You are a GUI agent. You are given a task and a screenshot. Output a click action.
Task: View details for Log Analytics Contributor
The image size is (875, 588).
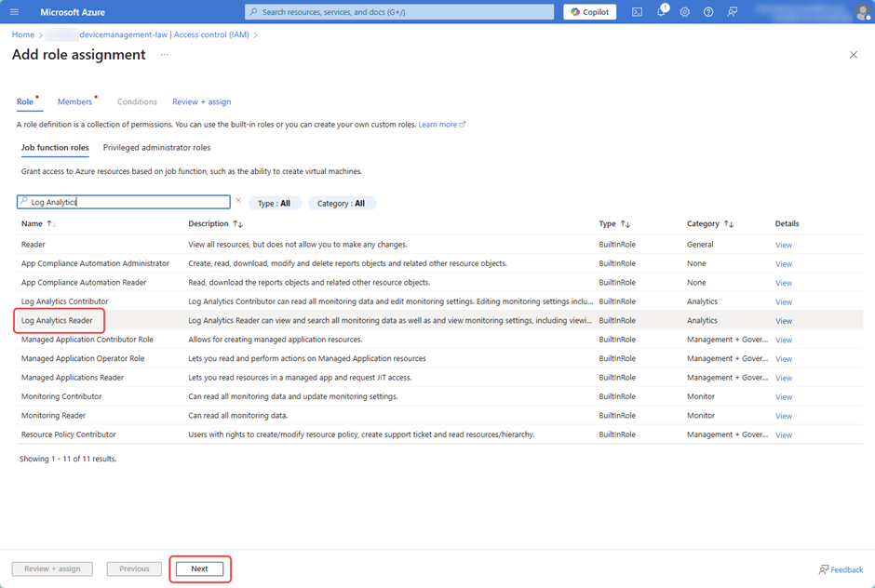click(x=783, y=301)
